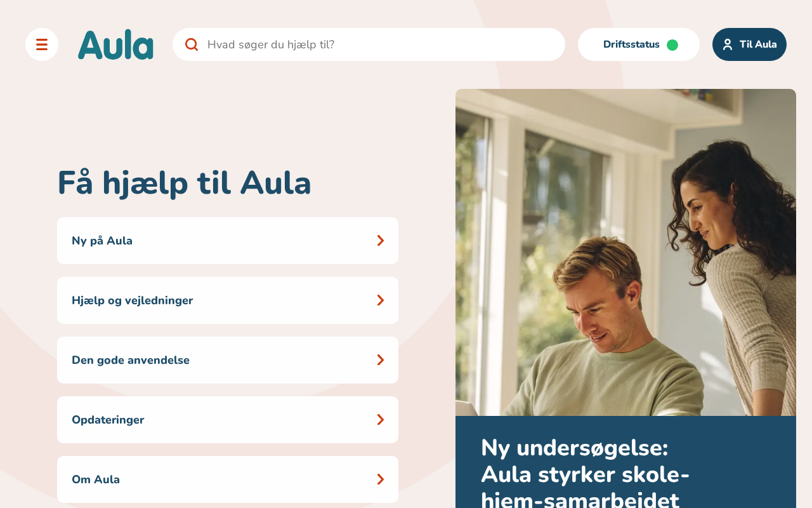
Task: Open the photo of man and woman
Action: (625, 252)
